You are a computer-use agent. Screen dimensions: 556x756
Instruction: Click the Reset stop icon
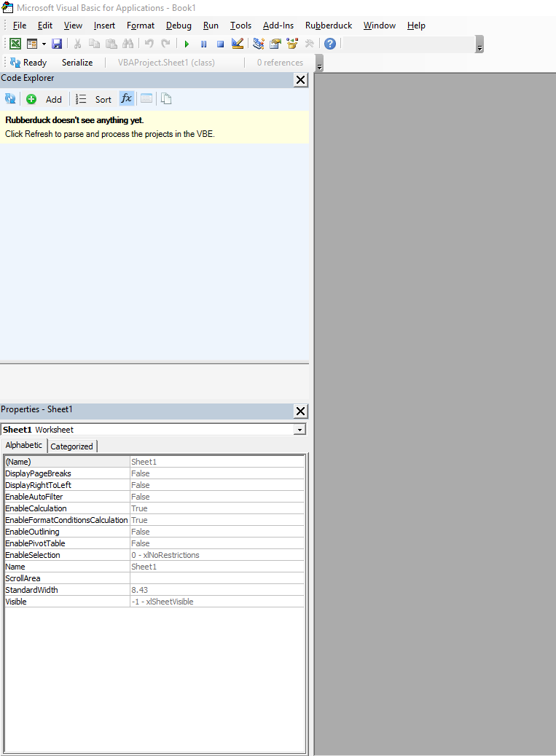[x=220, y=44]
